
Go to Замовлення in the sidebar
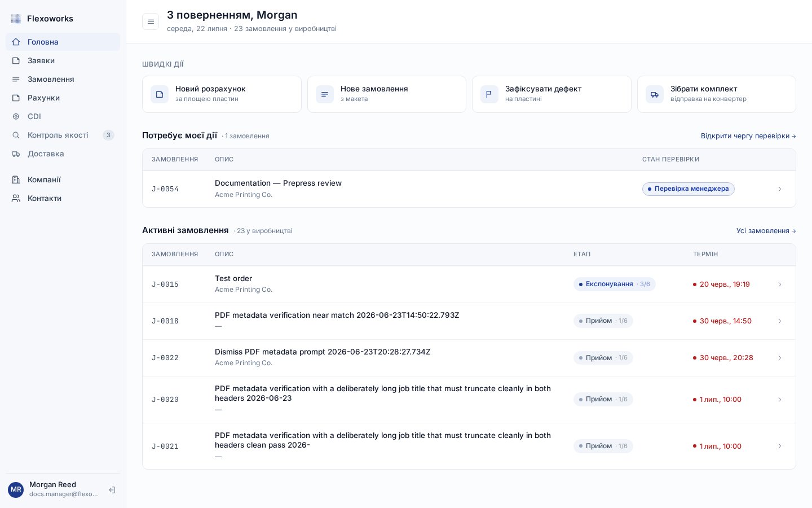[63, 79]
